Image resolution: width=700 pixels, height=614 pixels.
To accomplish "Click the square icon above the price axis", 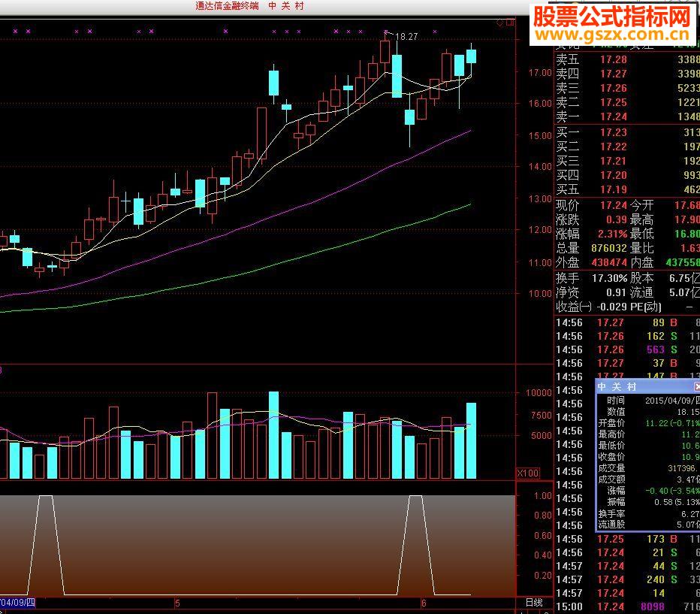I will [x=510, y=23].
